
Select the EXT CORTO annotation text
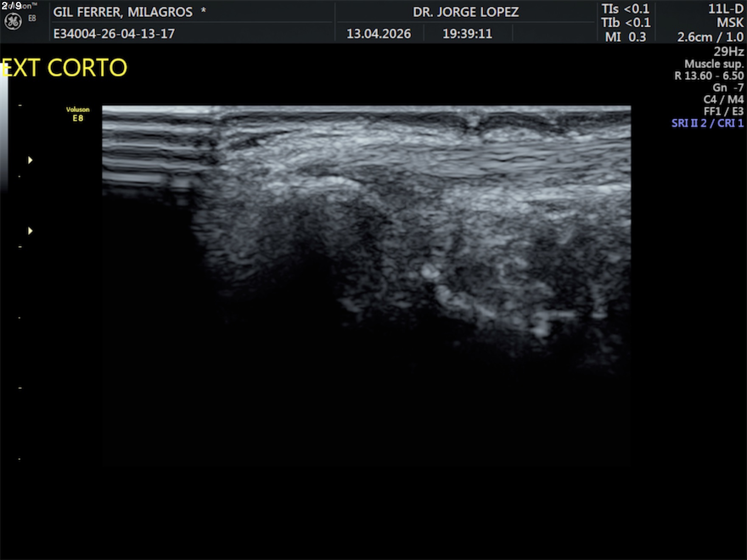[x=65, y=68]
